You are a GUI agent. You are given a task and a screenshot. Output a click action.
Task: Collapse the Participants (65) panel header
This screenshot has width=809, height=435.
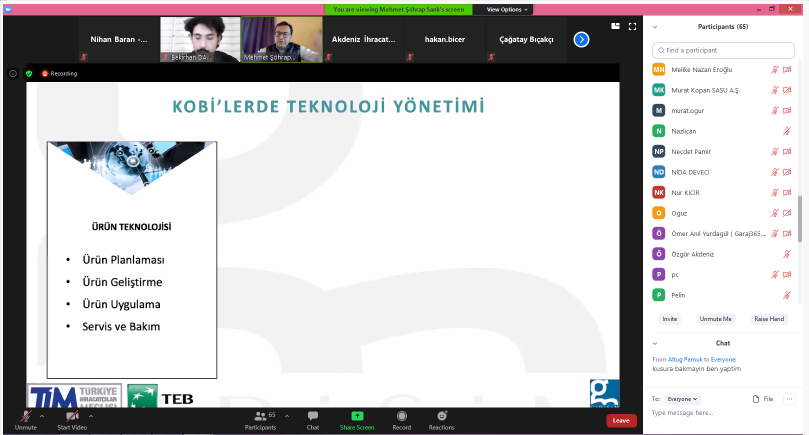click(655, 27)
